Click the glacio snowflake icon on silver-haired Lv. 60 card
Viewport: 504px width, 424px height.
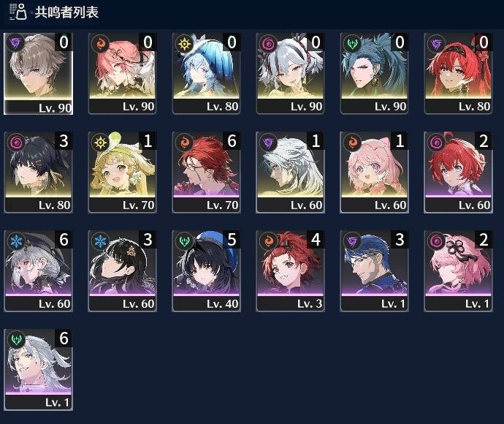tap(16, 241)
